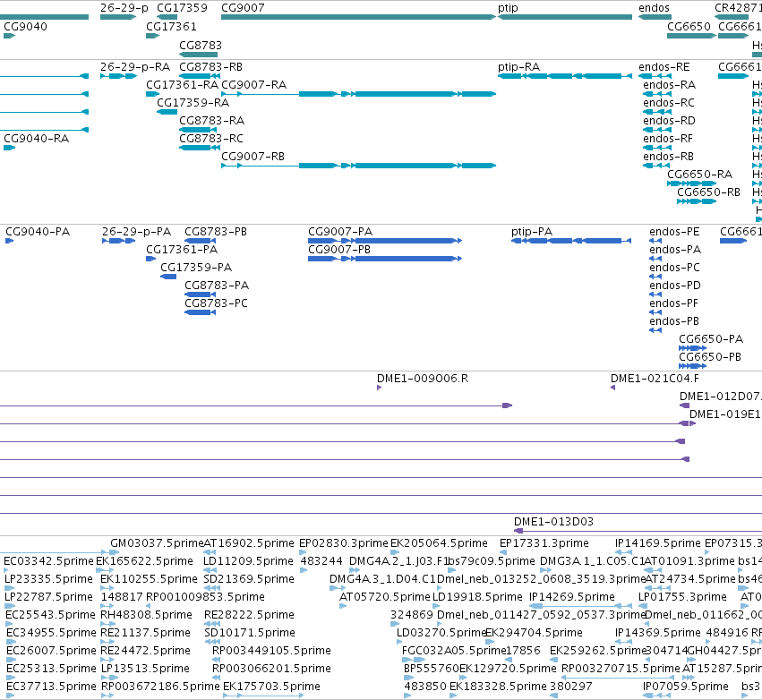Viewport: 762px width, 700px height.
Task: Select protein CG9007-PA label
Action: pos(340,232)
